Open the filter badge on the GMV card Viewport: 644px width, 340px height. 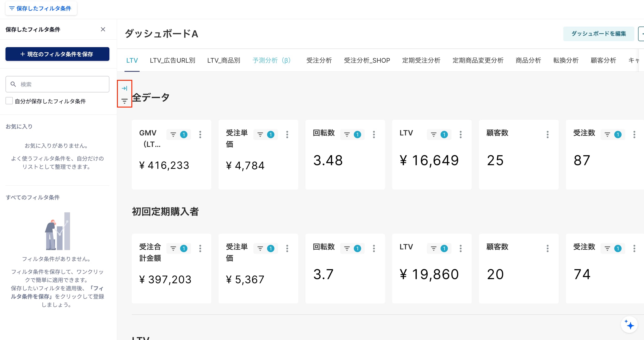179,135
